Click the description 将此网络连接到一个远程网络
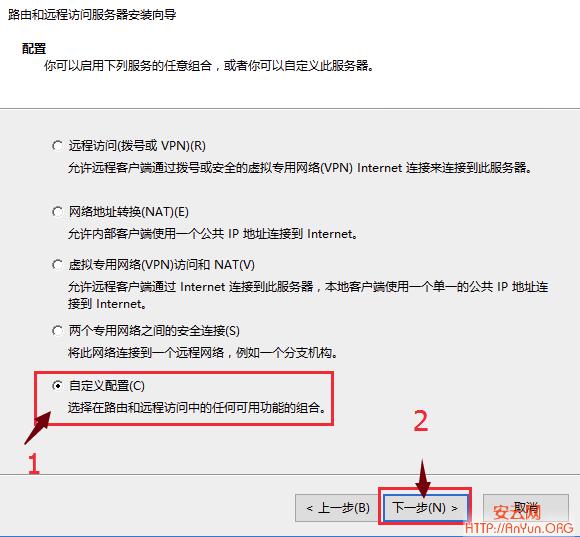 (x=203, y=352)
